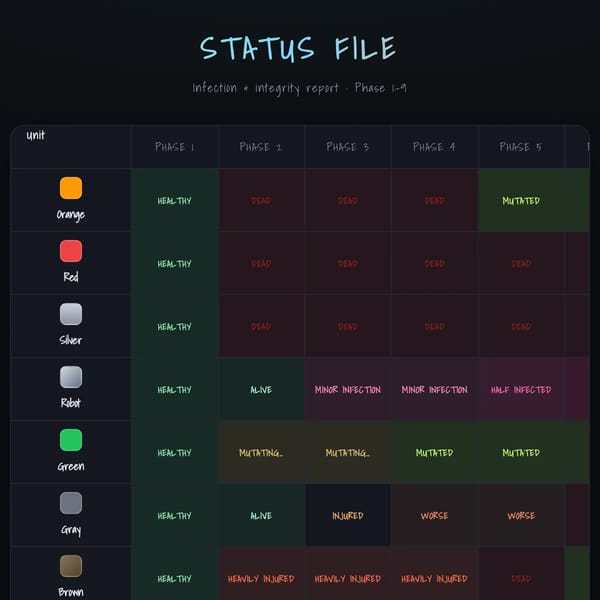Click Robot row's Phase 1 HEALTHY cell

(x=175, y=389)
